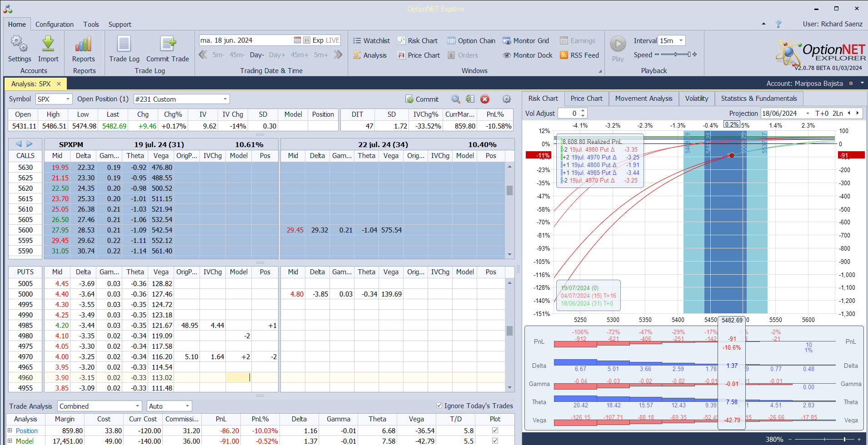Image resolution: width=868 pixels, height=445 pixels.
Task: Toggle Plot checkbox for Model row
Action: 495,441
